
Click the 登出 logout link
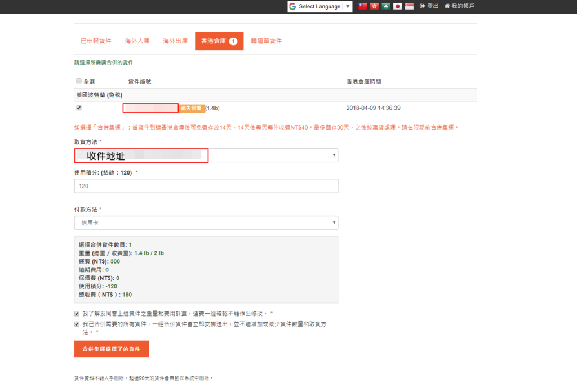tap(429, 6)
